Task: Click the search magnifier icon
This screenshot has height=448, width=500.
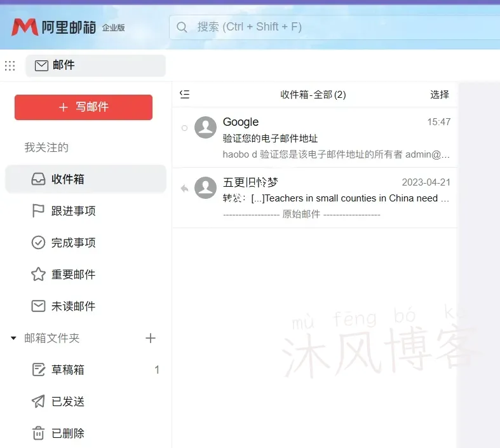Action: (182, 27)
